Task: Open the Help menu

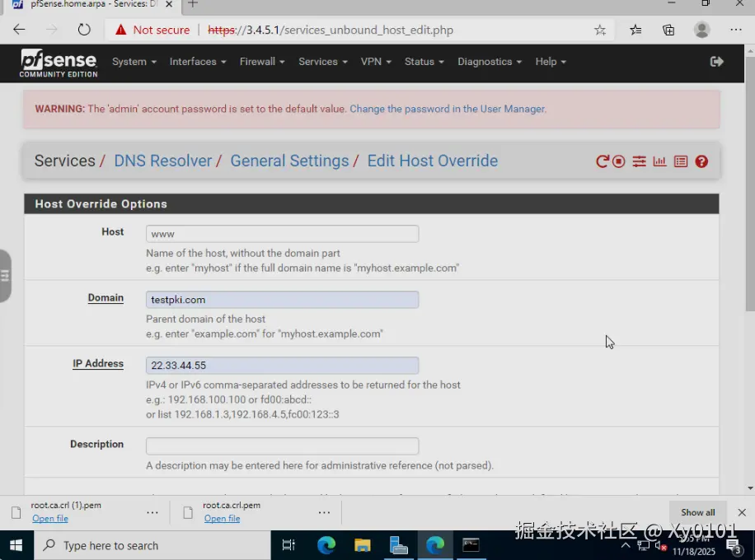Action: click(551, 62)
